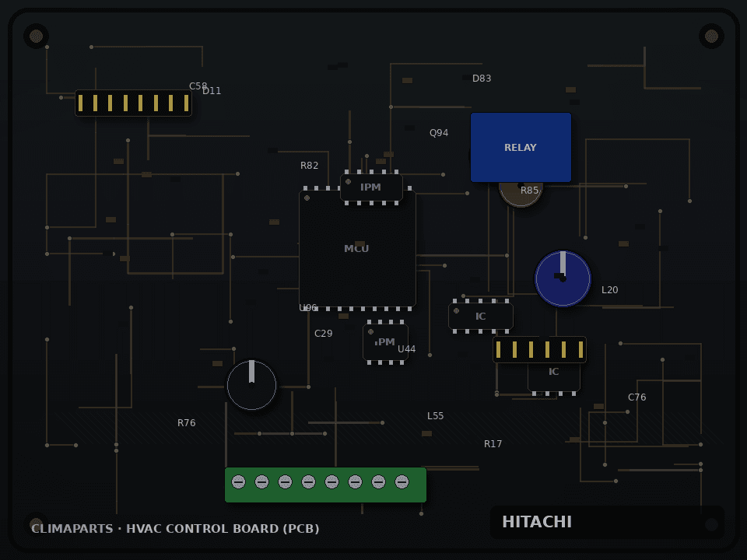Click the Q94 designator label
Image resolution: width=747 pixels, height=560 pixels.
tap(439, 133)
